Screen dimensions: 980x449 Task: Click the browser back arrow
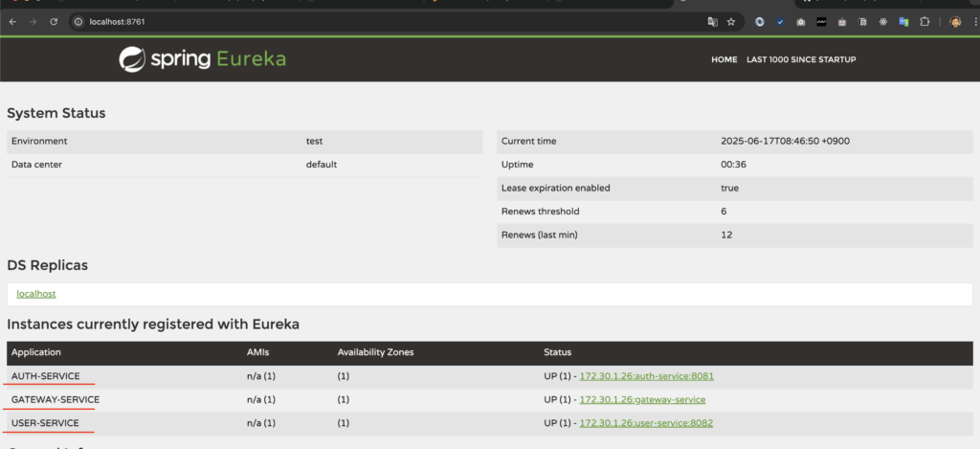click(13, 22)
